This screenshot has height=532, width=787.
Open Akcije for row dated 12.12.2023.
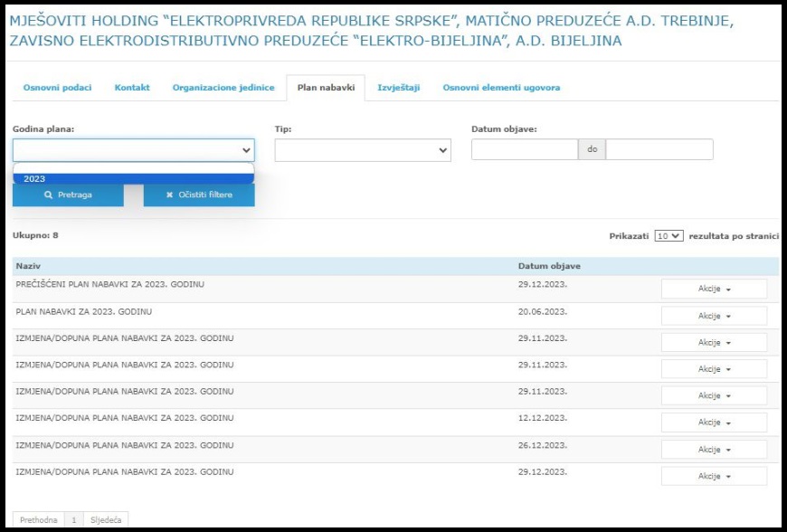click(x=714, y=423)
